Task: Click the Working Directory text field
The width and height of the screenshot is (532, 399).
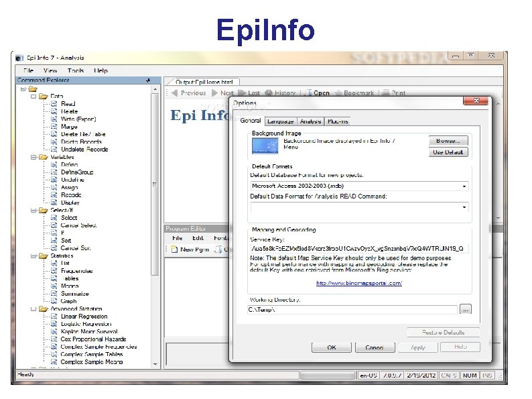Action: pyautogui.click(x=352, y=310)
